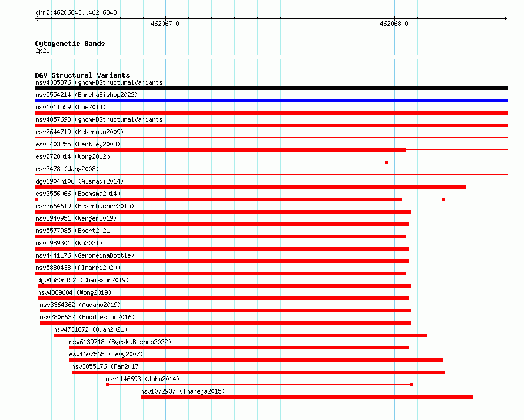This screenshot has width=524, height=420.
Task: Select the red nsv4731672 Quan2021 bar
Action: tap(240, 335)
